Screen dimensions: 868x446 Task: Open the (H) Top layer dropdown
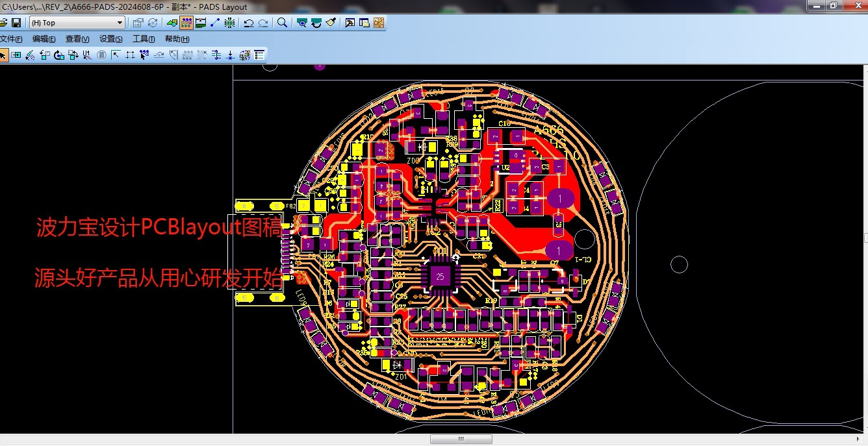[77, 23]
